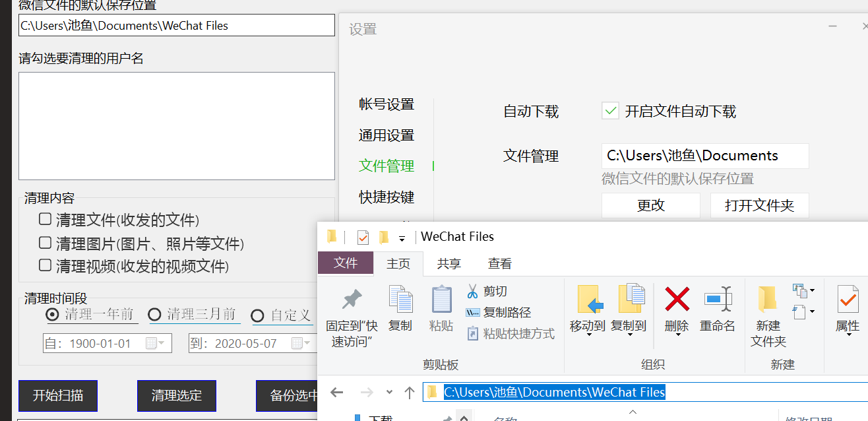Click new folder icon in quick access toolbar

(384, 237)
